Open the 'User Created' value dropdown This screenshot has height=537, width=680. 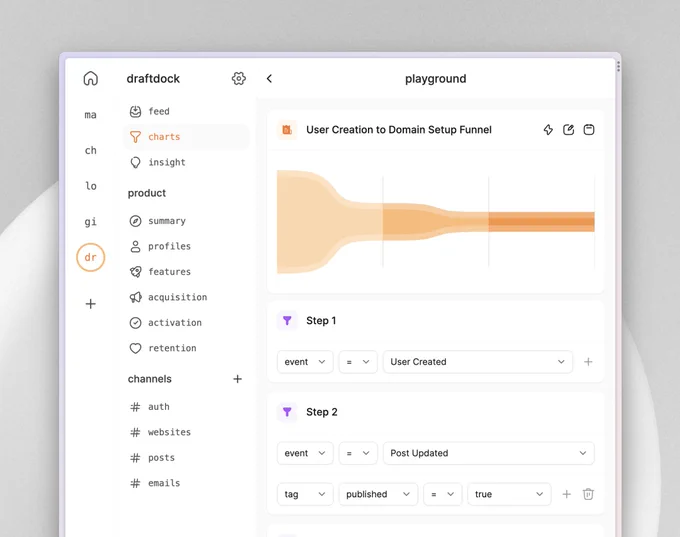click(478, 362)
